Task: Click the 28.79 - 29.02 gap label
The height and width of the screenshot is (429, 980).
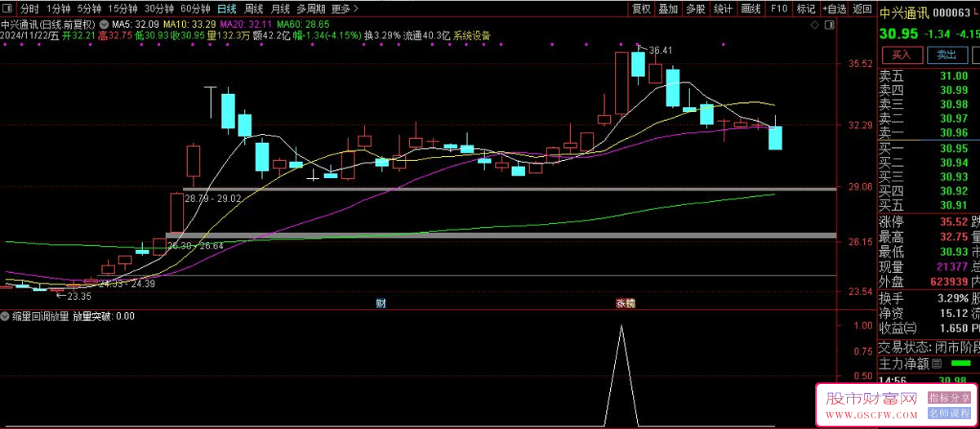Action: click(x=213, y=199)
